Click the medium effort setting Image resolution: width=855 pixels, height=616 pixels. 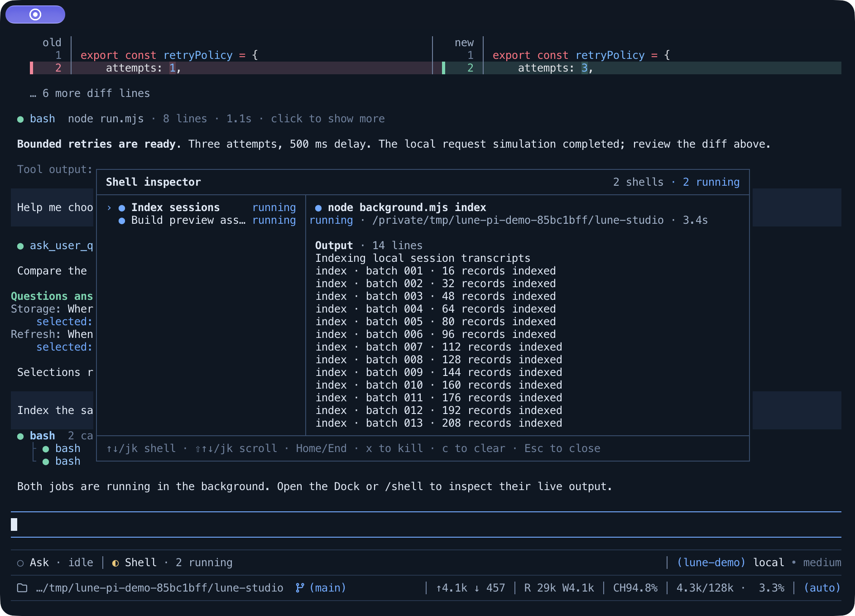[x=822, y=563]
